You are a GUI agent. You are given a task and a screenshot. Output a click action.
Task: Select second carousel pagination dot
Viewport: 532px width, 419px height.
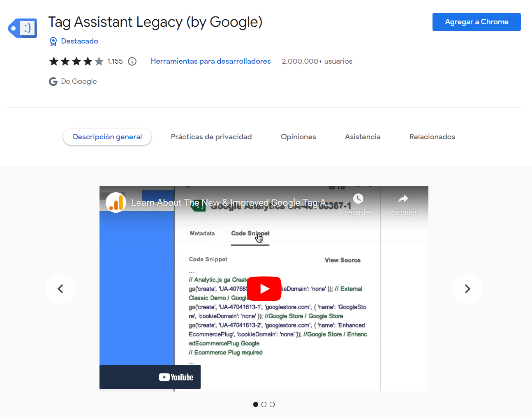tap(264, 405)
